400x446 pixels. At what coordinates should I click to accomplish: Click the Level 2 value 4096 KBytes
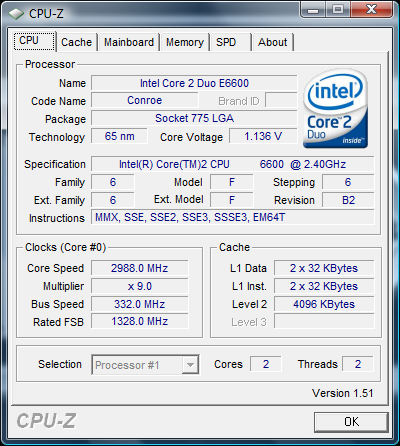click(x=324, y=304)
